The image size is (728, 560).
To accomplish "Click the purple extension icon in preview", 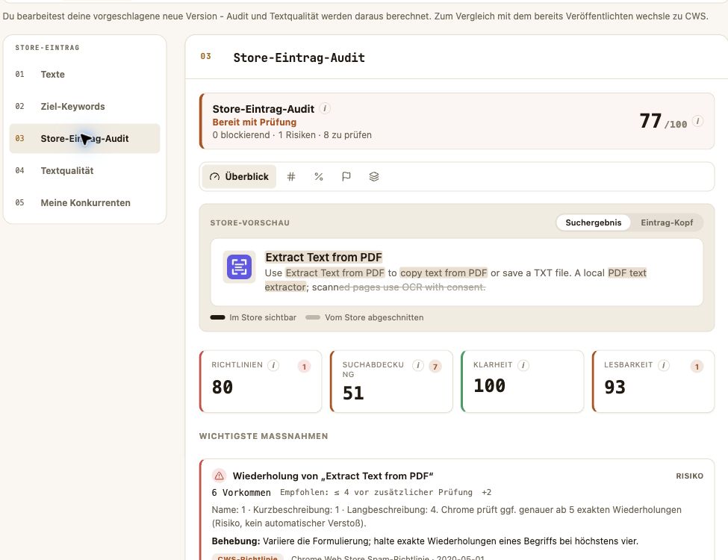I will [239, 267].
